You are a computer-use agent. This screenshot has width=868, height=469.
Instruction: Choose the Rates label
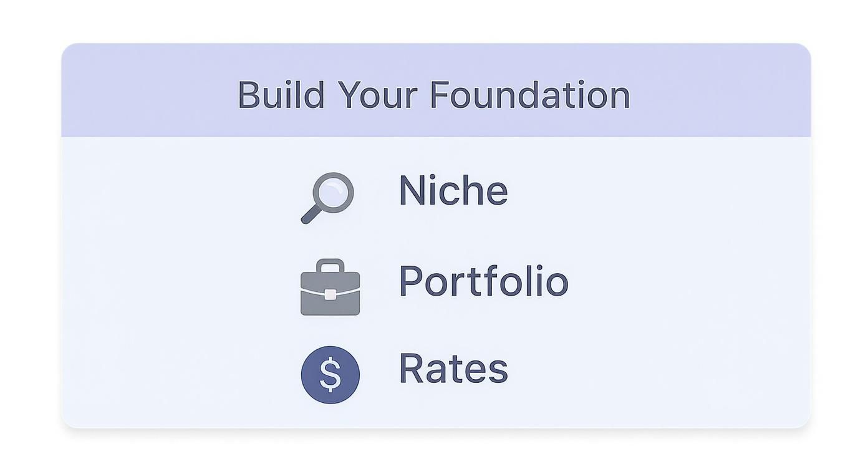click(x=453, y=369)
